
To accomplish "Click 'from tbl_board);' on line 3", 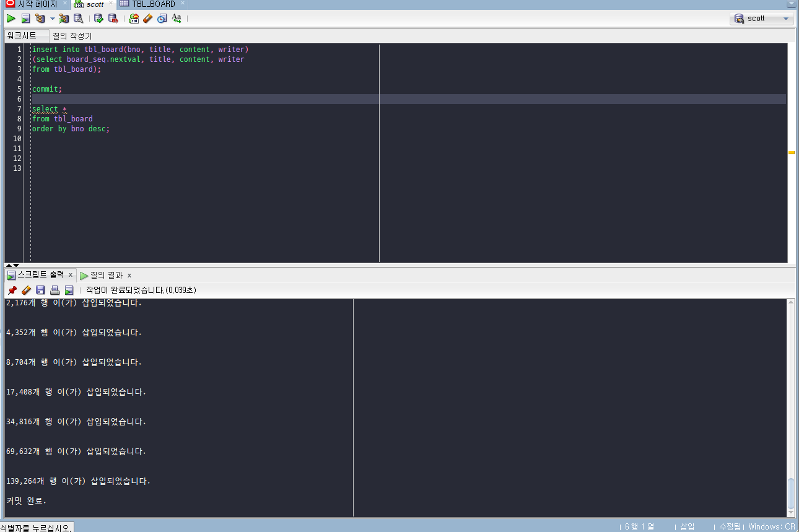I will point(66,69).
